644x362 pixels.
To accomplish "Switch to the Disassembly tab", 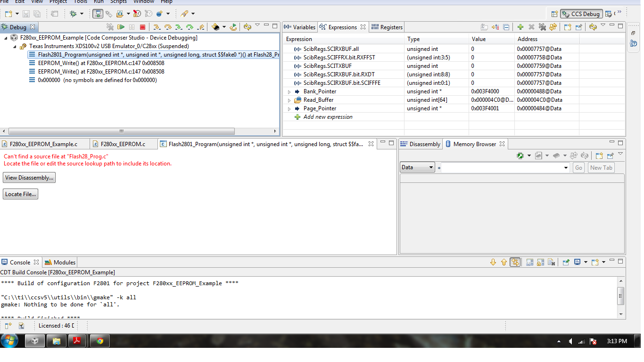I will [x=421, y=144].
